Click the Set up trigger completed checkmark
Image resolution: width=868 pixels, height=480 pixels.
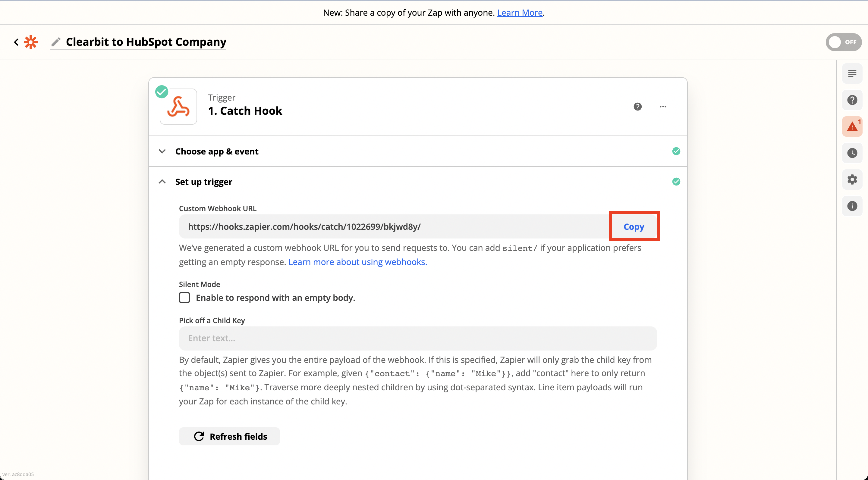coord(676,182)
